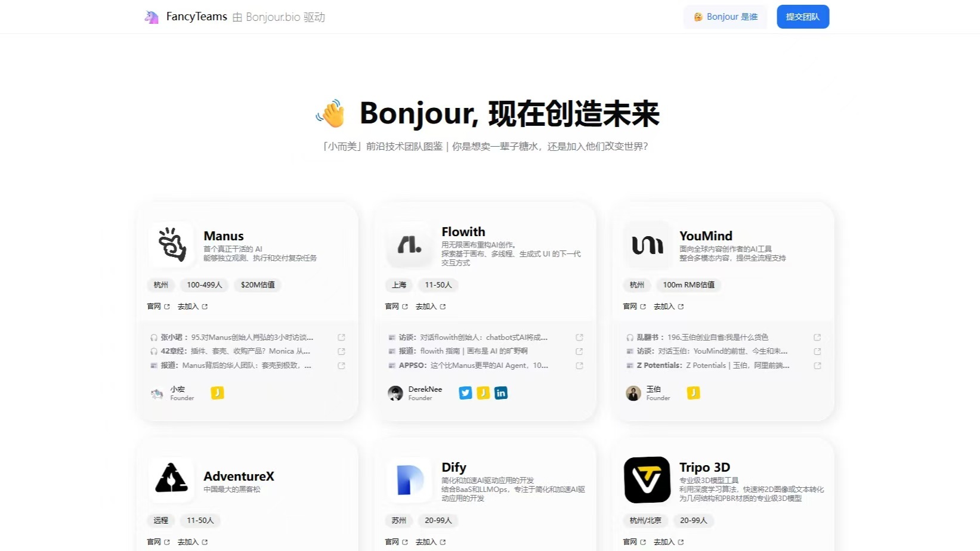Click the FancyTeams unicorn logo
This screenshot has width=980, height=551.
tap(152, 17)
